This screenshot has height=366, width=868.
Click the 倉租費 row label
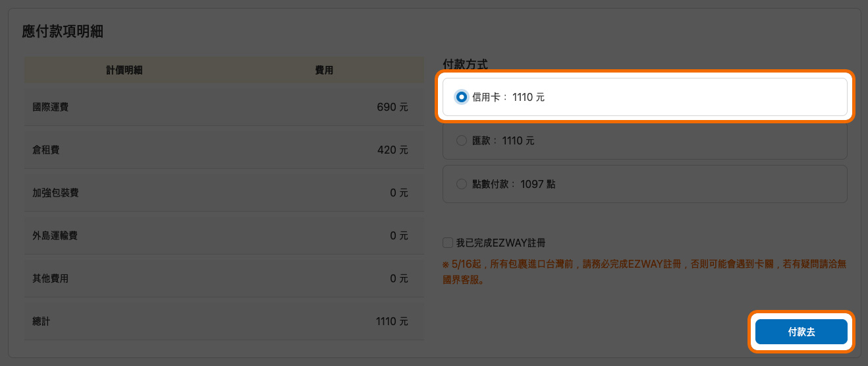click(x=45, y=150)
